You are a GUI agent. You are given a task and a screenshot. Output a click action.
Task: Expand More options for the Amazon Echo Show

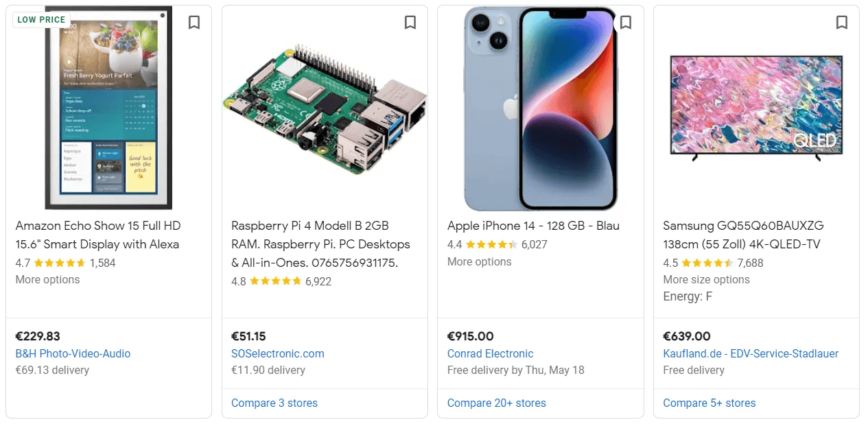47,279
